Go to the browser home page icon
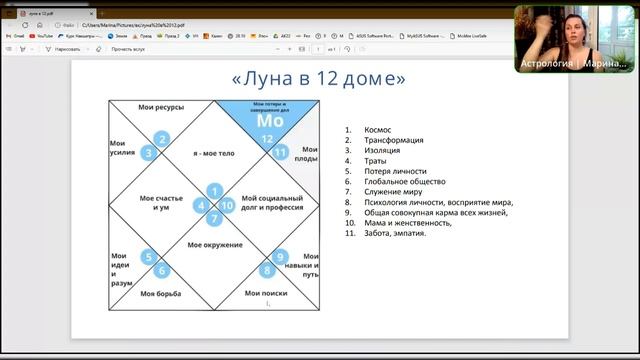 pos(40,25)
